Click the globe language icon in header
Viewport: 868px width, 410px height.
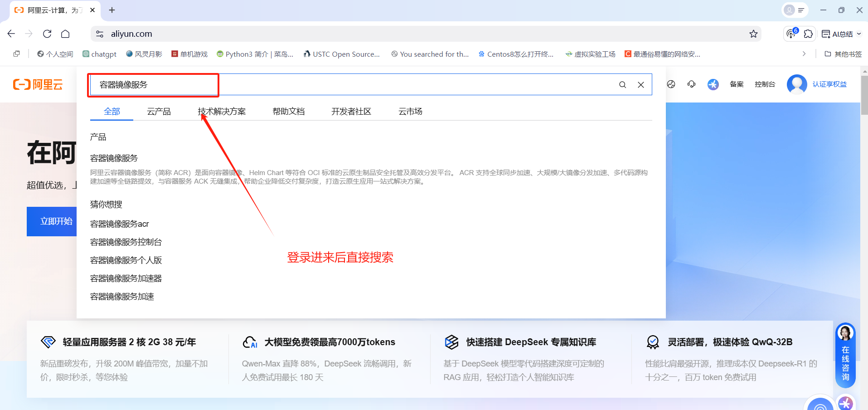coord(671,84)
